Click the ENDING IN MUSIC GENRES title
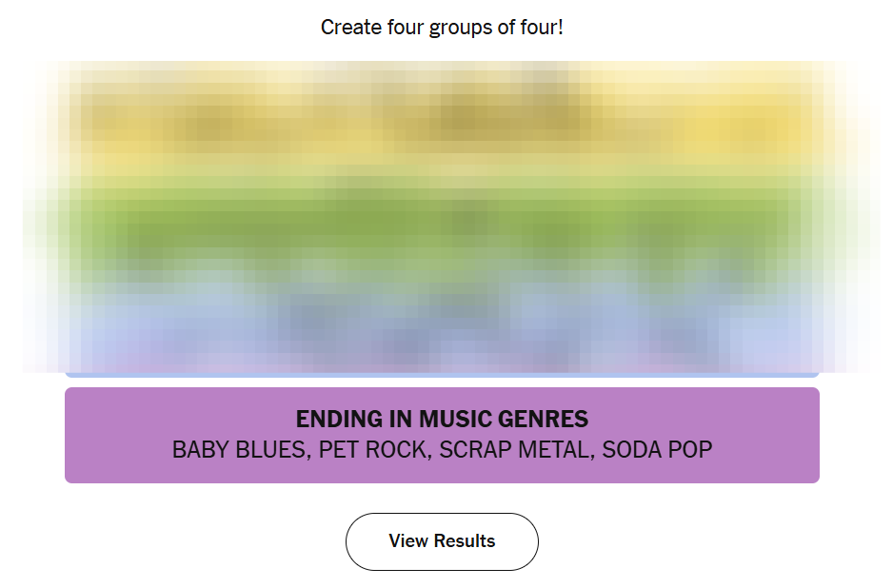The height and width of the screenshot is (588, 893). [x=442, y=419]
